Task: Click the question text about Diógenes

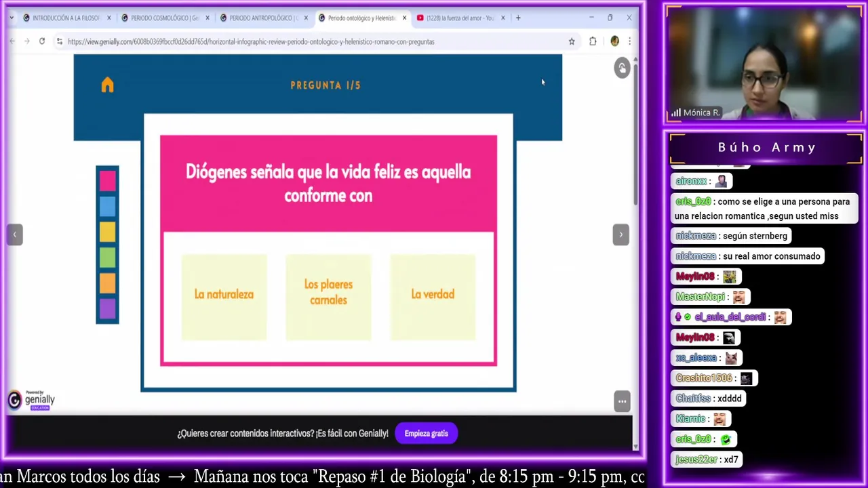Action: [x=328, y=184]
